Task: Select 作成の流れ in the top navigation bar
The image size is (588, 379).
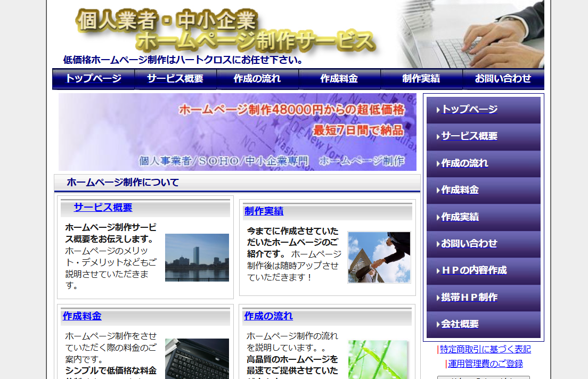Action: 257,79
